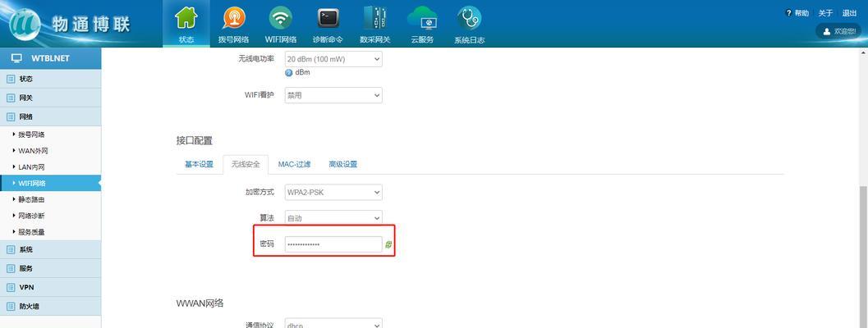Open the 状态 home icon in top navigation
This screenshot has height=328, width=868.
pyautogui.click(x=186, y=18)
